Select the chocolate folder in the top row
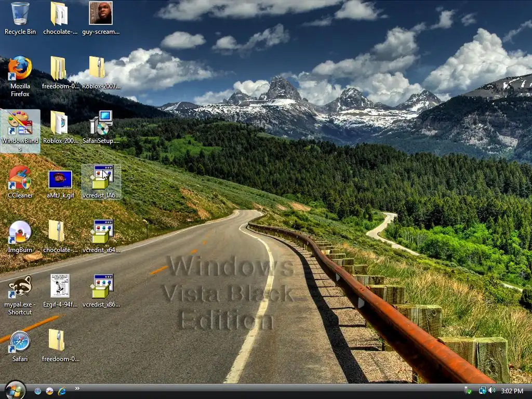 pos(60,19)
